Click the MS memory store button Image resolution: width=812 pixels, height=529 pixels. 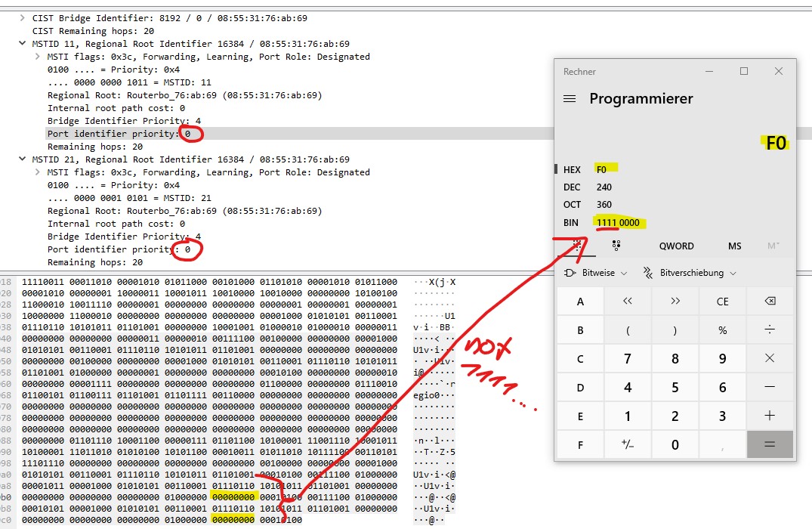tap(734, 246)
